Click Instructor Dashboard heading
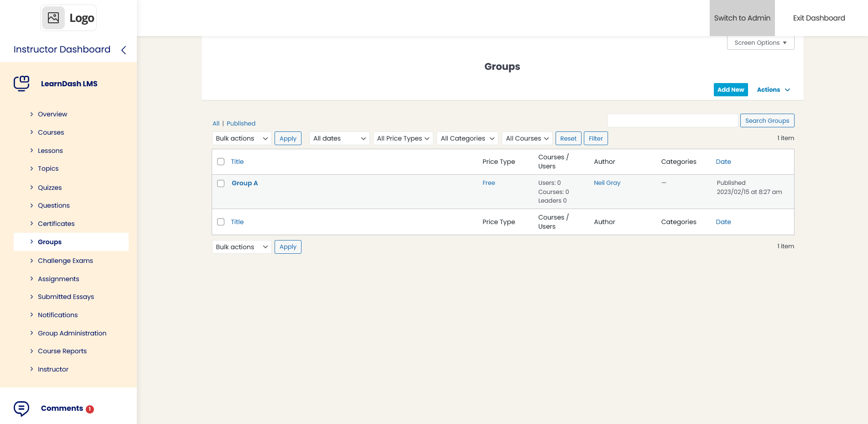Image resolution: width=868 pixels, height=424 pixels. pos(62,49)
